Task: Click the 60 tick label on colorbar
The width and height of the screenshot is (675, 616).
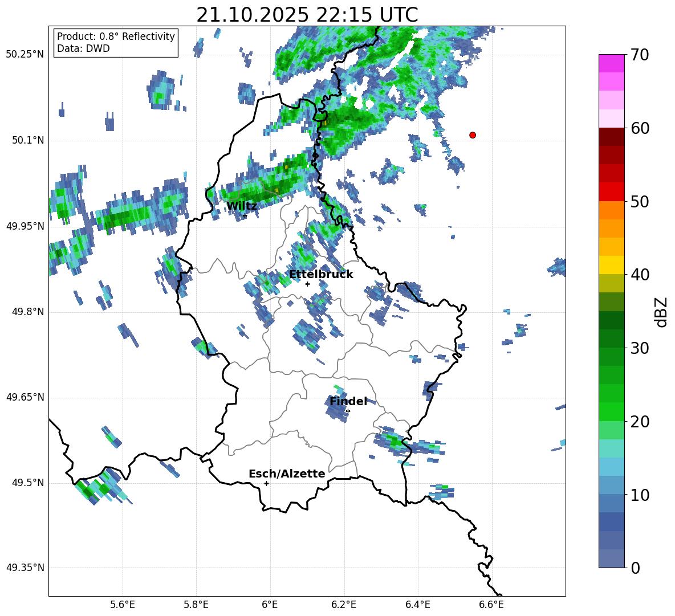Action: click(640, 128)
